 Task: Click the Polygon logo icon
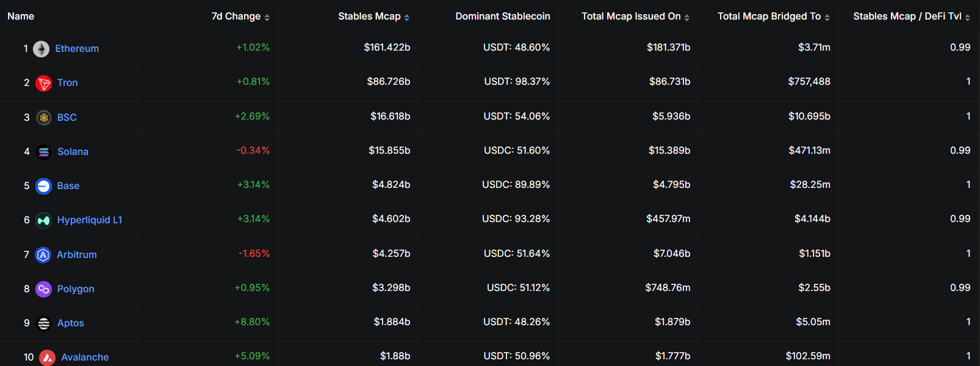43,289
